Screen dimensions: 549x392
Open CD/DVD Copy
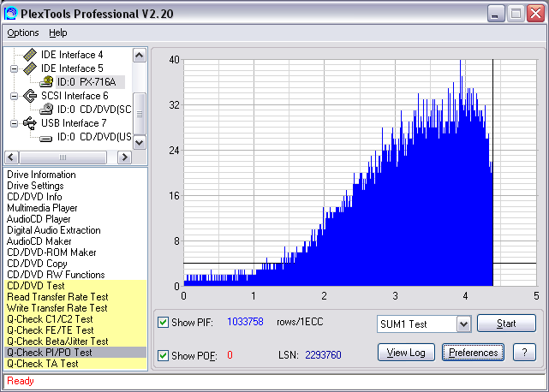(37, 264)
